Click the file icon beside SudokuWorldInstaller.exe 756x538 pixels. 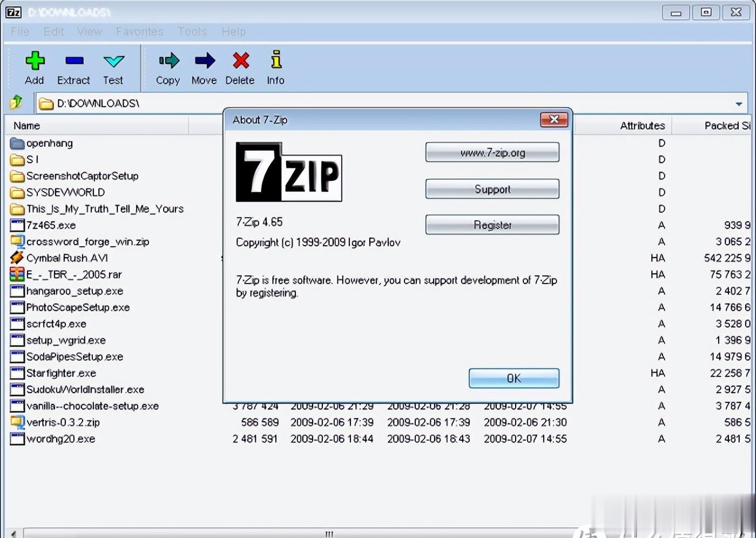point(17,389)
